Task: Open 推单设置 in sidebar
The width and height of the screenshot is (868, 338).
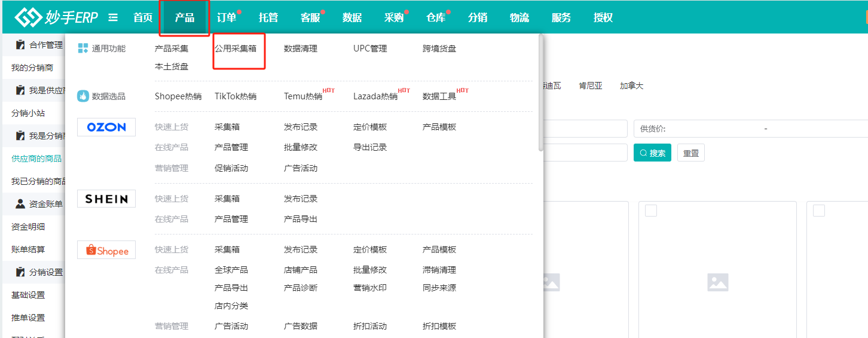Action: (28, 318)
